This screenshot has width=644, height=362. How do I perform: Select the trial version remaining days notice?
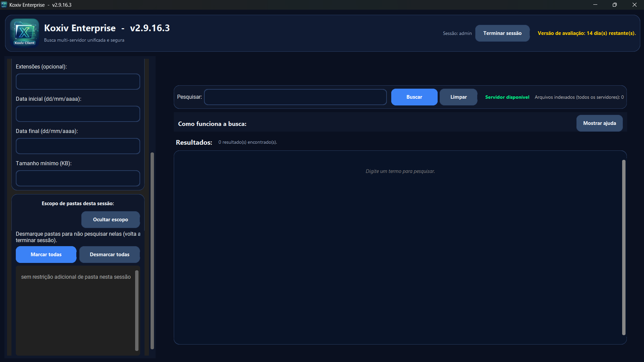pos(587,33)
